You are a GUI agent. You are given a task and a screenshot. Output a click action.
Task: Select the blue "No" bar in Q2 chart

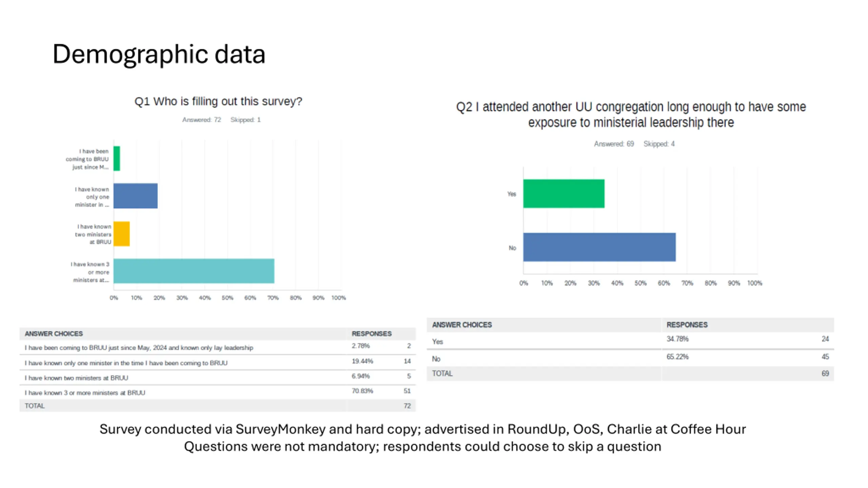[x=599, y=247]
